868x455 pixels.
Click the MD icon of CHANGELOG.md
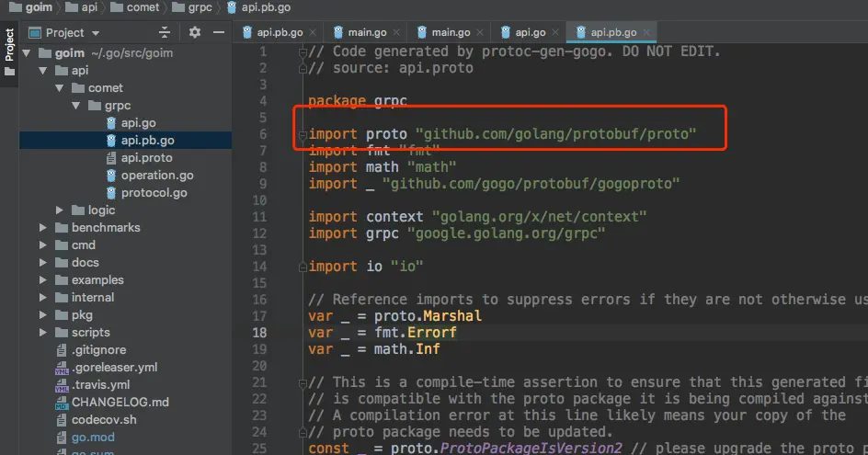tap(62, 403)
